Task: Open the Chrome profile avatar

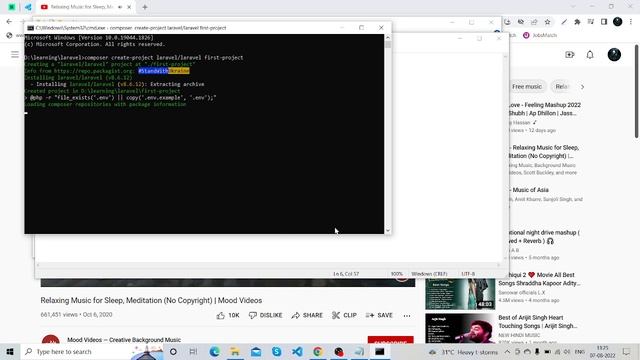Action: coord(618,22)
